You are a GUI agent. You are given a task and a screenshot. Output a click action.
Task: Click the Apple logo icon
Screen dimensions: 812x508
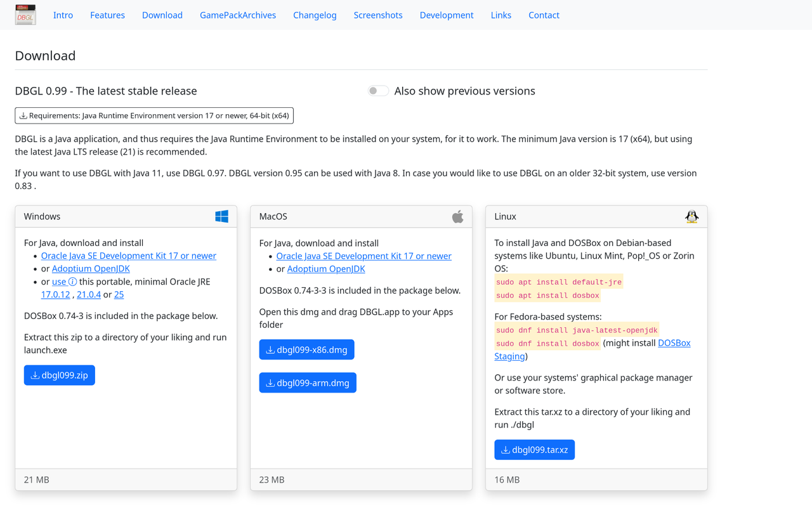tap(457, 216)
